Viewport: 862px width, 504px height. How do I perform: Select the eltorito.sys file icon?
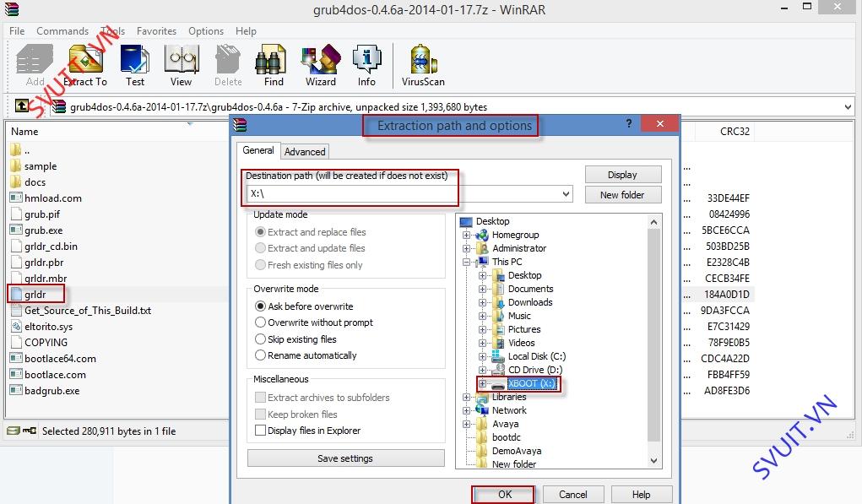point(16,326)
